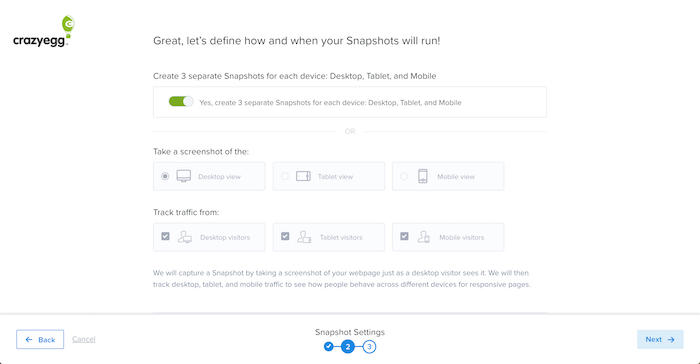Proceed with the Next button
Viewport: 700px width, 364px height.
(660, 339)
